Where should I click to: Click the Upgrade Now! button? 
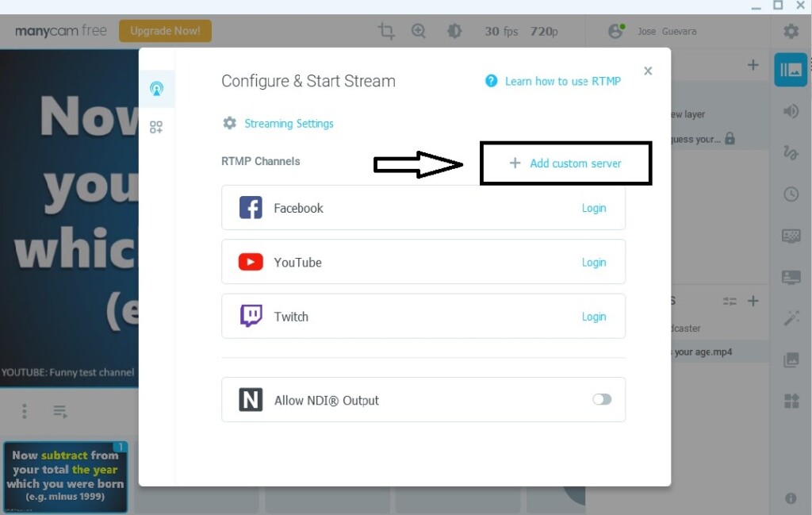coord(165,31)
